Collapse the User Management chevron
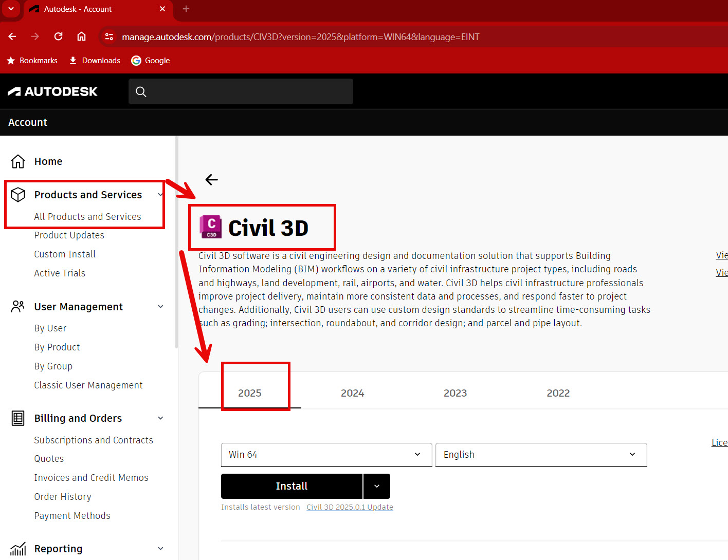This screenshot has width=728, height=560. [160, 307]
